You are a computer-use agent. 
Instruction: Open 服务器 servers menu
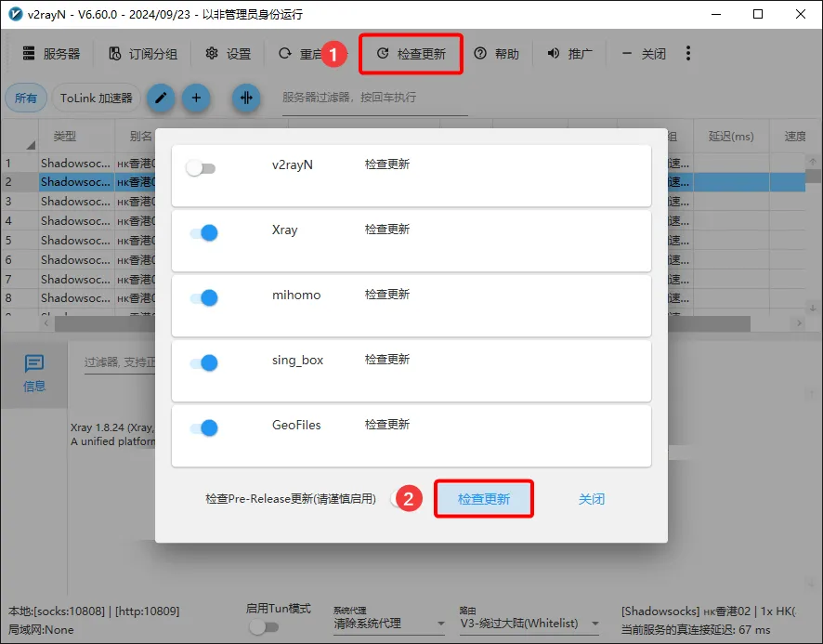[51, 54]
